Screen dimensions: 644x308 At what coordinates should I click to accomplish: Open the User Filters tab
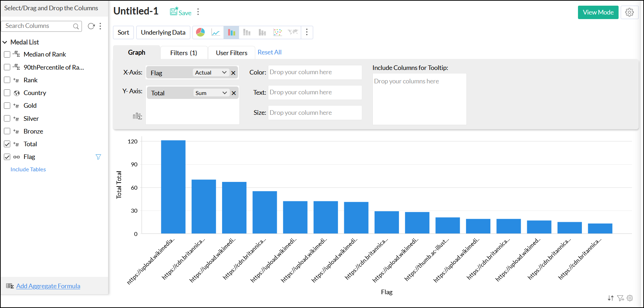(232, 53)
